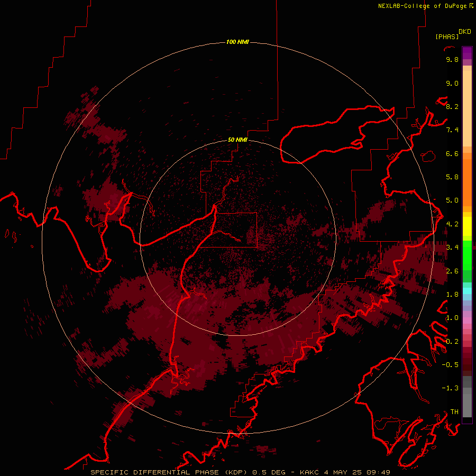Click the bright green segment of color bar
This screenshot has width=476, height=476.
pos(467,255)
